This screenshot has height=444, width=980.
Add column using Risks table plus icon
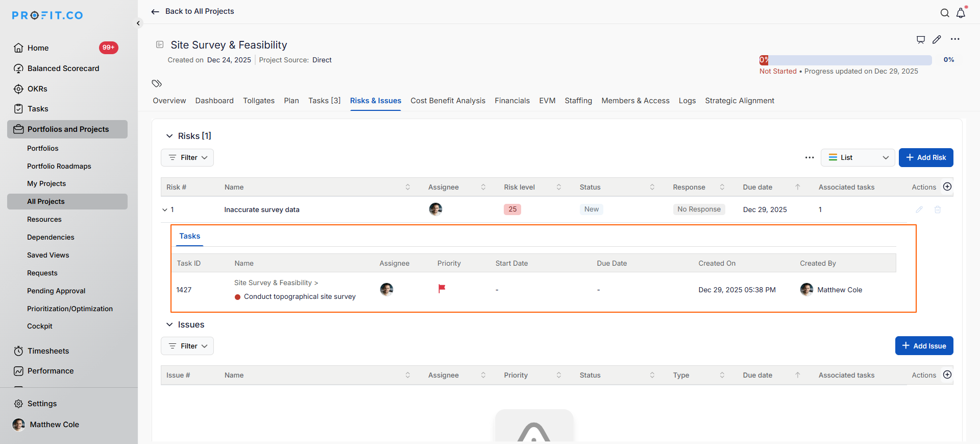(947, 187)
